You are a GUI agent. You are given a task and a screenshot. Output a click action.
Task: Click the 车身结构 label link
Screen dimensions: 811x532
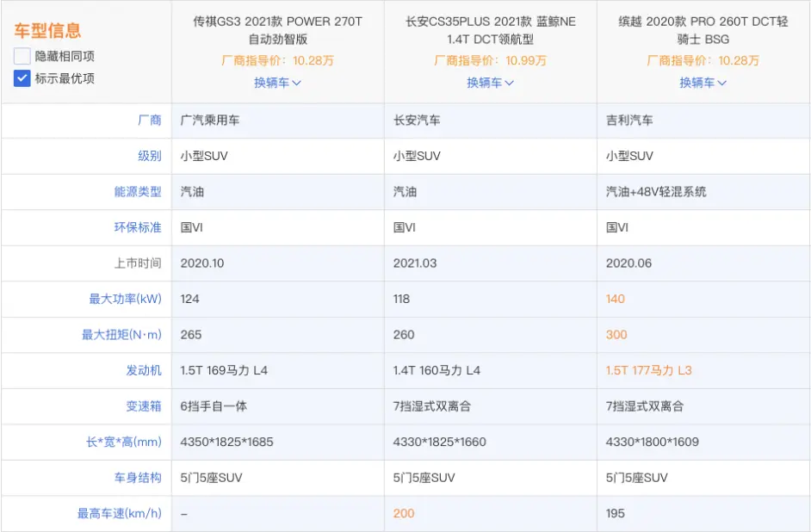pyautogui.click(x=138, y=478)
